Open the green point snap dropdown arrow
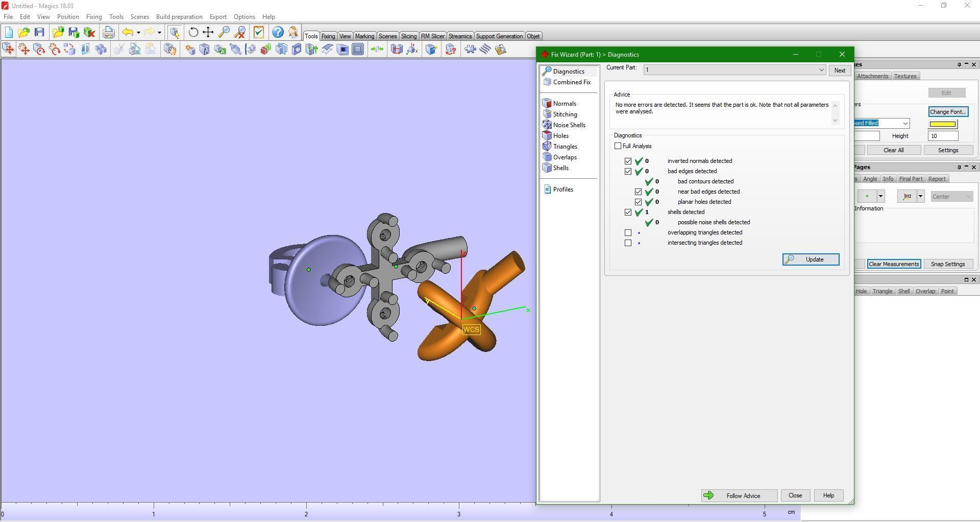Viewport: 980px width, 522px height. pos(880,196)
